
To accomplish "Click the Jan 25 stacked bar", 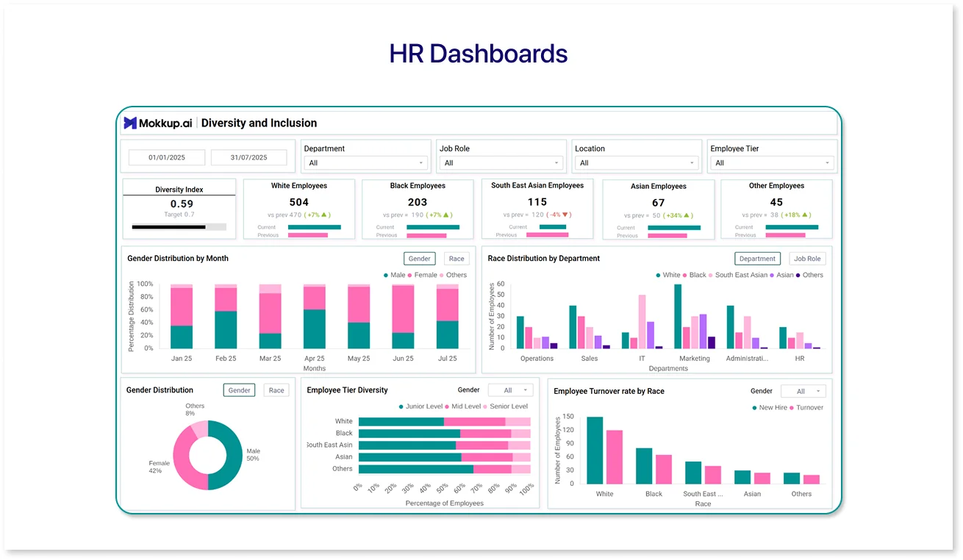I will tap(182, 316).
